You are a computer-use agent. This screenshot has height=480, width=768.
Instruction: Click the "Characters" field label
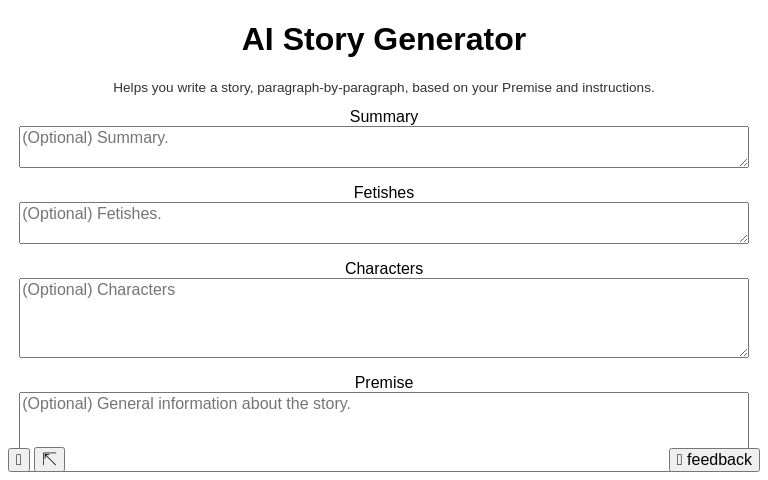384,269
